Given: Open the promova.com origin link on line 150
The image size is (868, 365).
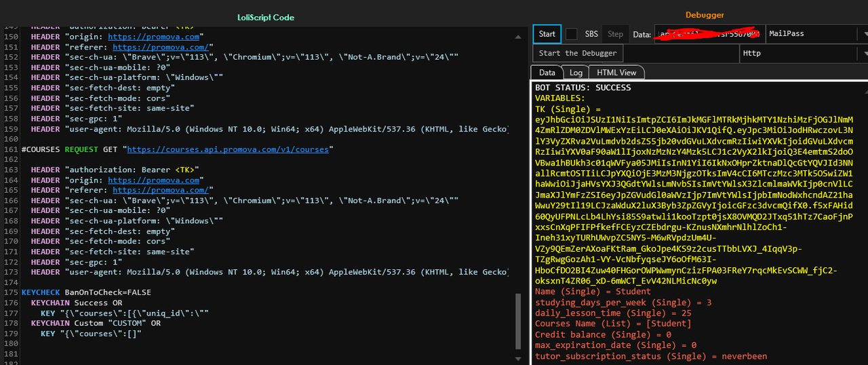Looking at the screenshot, I should pos(154,37).
